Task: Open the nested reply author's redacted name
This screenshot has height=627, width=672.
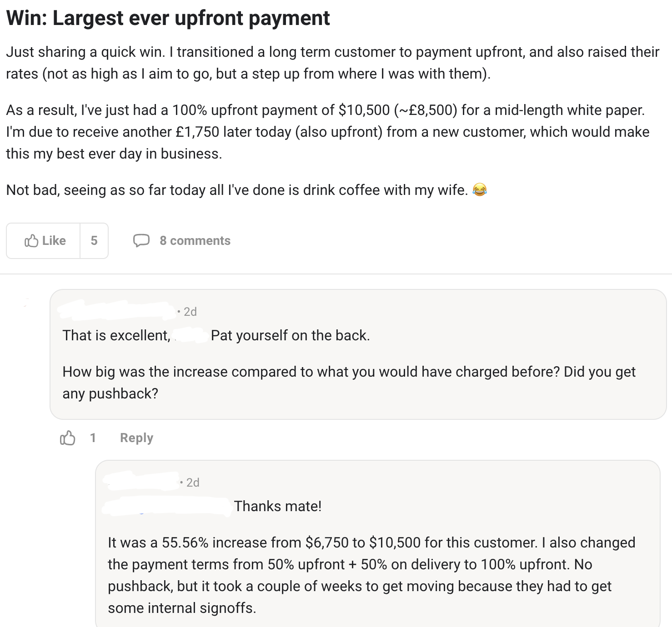Action: point(141,481)
